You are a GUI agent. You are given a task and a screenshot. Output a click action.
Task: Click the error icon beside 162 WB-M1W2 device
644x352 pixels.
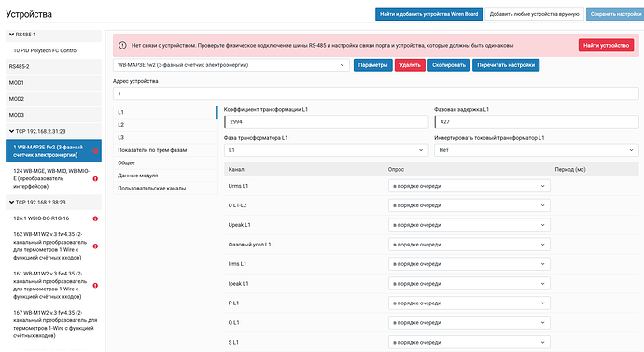pos(95,246)
